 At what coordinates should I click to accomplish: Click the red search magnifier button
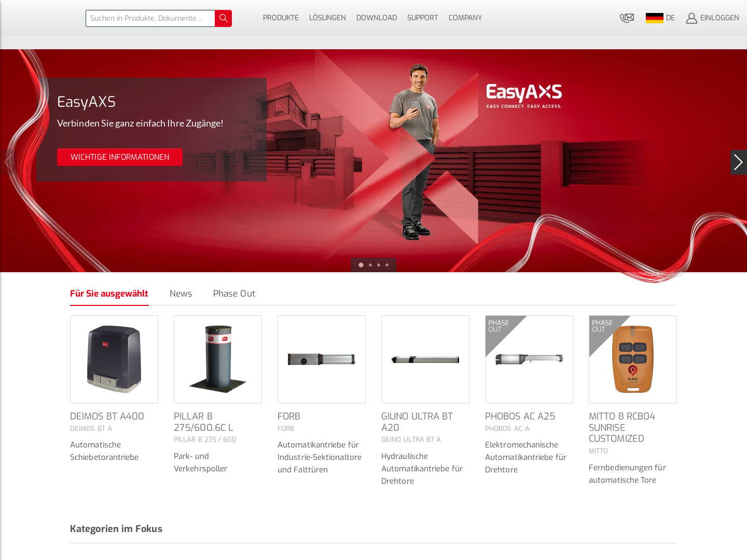click(x=223, y=18)
